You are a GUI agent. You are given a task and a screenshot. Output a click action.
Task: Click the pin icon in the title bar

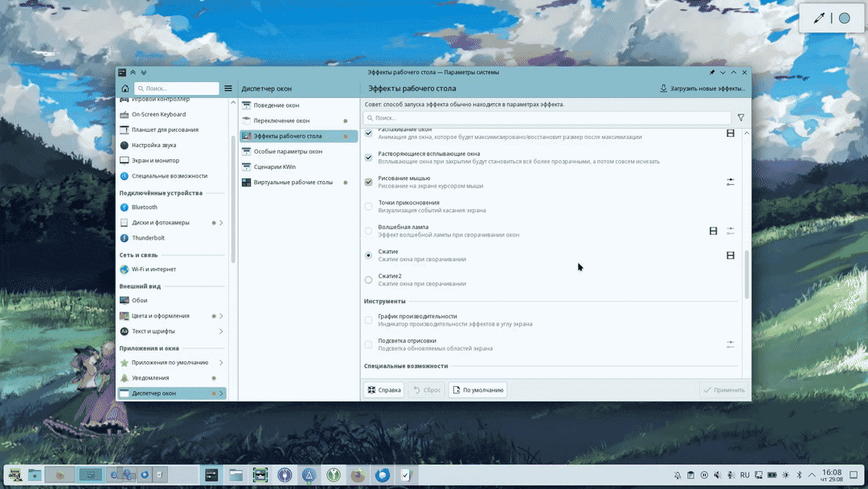711,72
